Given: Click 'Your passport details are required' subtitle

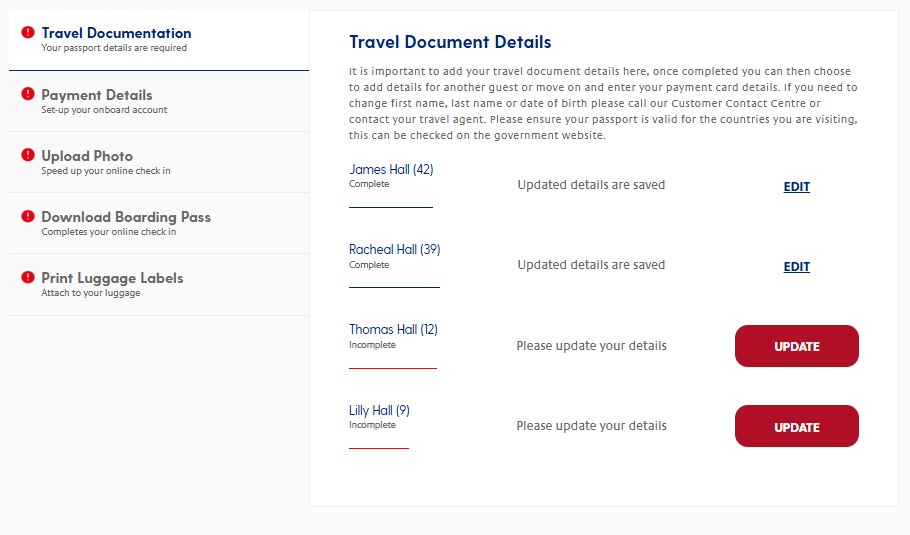Looking at the screenshot, I should click(114, 48).
